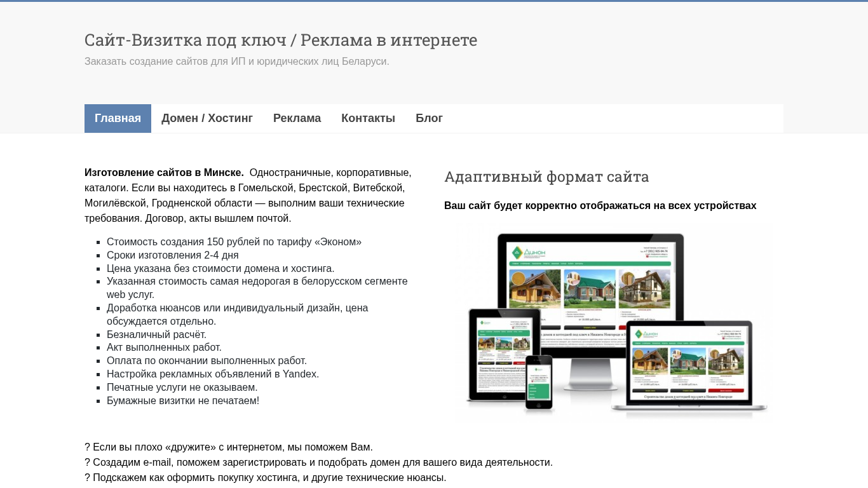
Task: Click the bold "Ваш сайт будет корректно отображаться" line
Action: click(600, 206)
